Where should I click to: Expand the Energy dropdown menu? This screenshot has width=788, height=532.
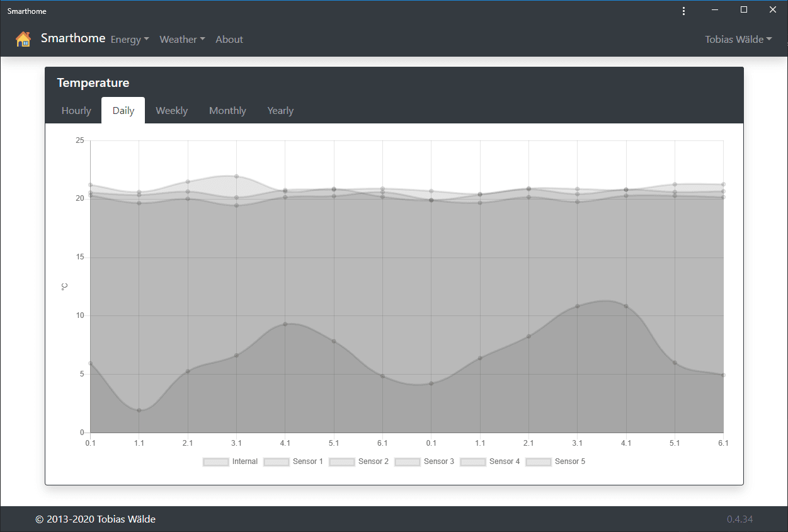pos(130,39)
